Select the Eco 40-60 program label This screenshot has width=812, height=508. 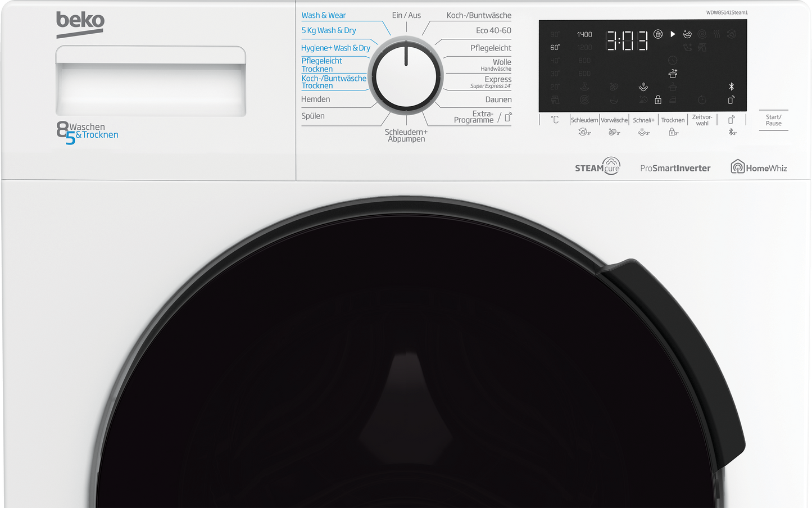493,30
